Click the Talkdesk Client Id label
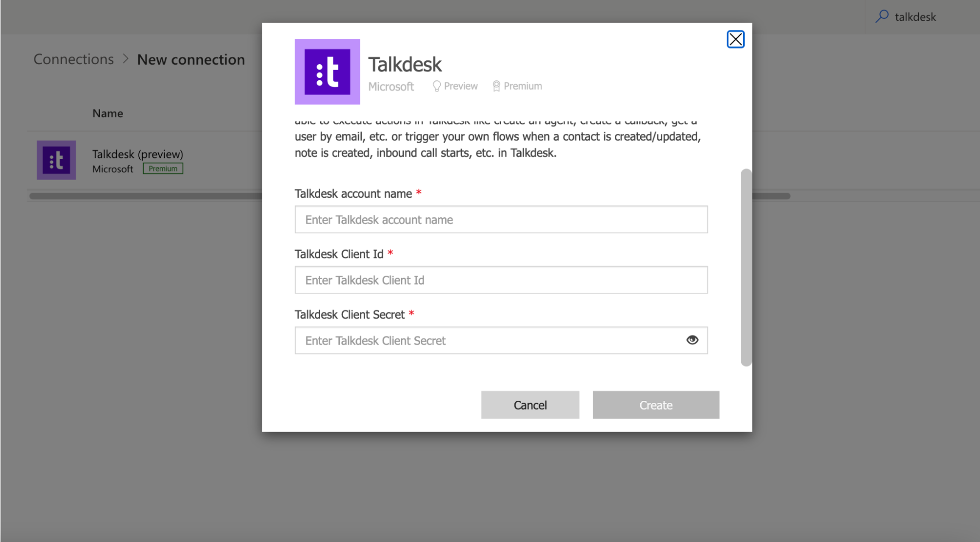The width and height of the screenshot is (980, 542). pyautogui.click(x=339, y=254)
